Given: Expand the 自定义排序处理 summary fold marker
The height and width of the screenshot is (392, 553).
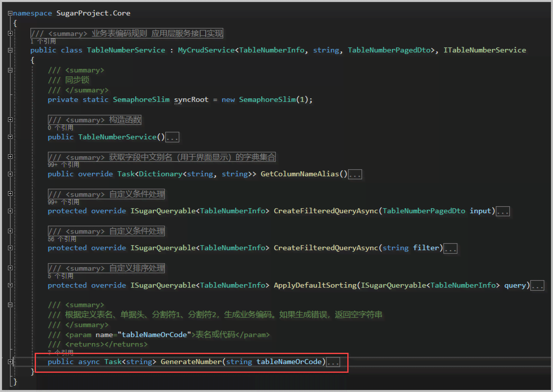Looking at the screenshot, I should (x=10, y=268).
